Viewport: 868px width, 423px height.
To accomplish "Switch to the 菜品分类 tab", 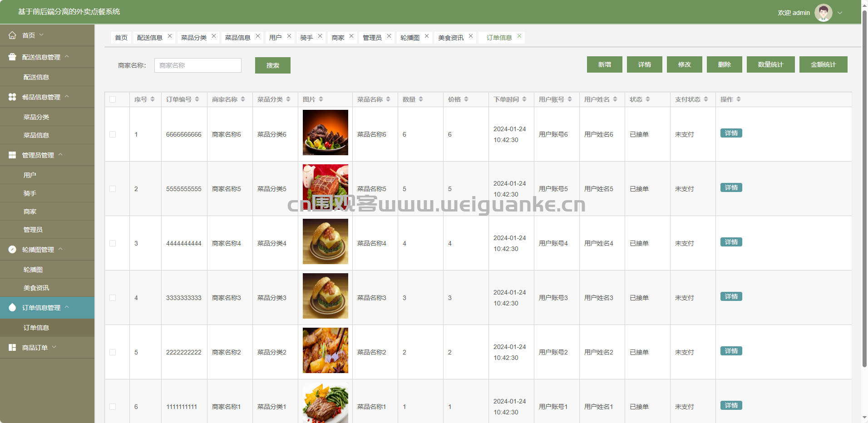I will tap(194, 38).
